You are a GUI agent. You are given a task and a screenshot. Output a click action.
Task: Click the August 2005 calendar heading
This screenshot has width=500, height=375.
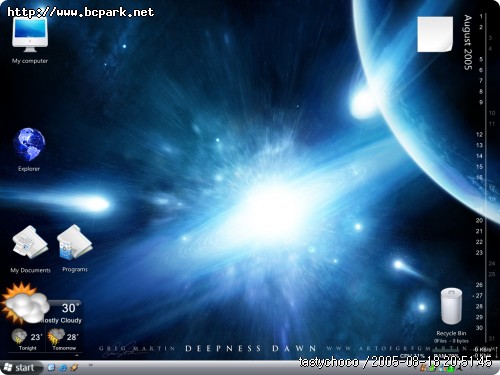[468, 42]
